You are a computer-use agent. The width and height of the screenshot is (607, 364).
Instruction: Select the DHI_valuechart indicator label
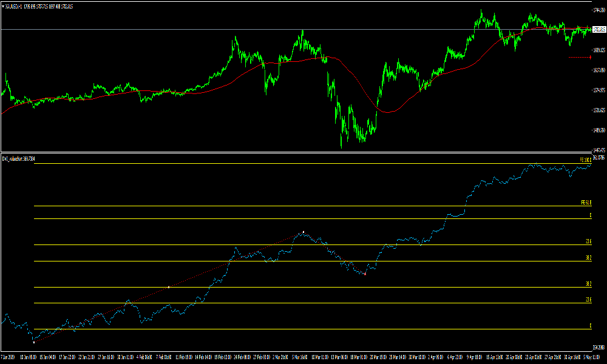(18, 158)
